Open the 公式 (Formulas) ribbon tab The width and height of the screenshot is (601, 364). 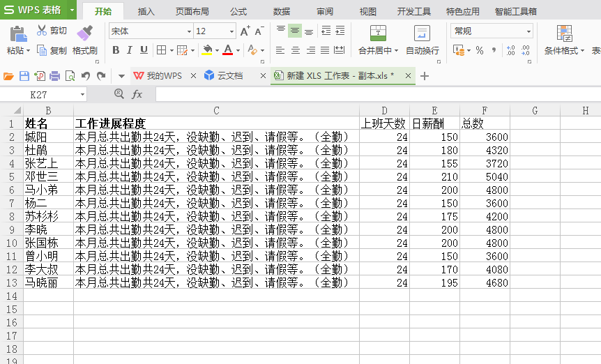[238, 11]
